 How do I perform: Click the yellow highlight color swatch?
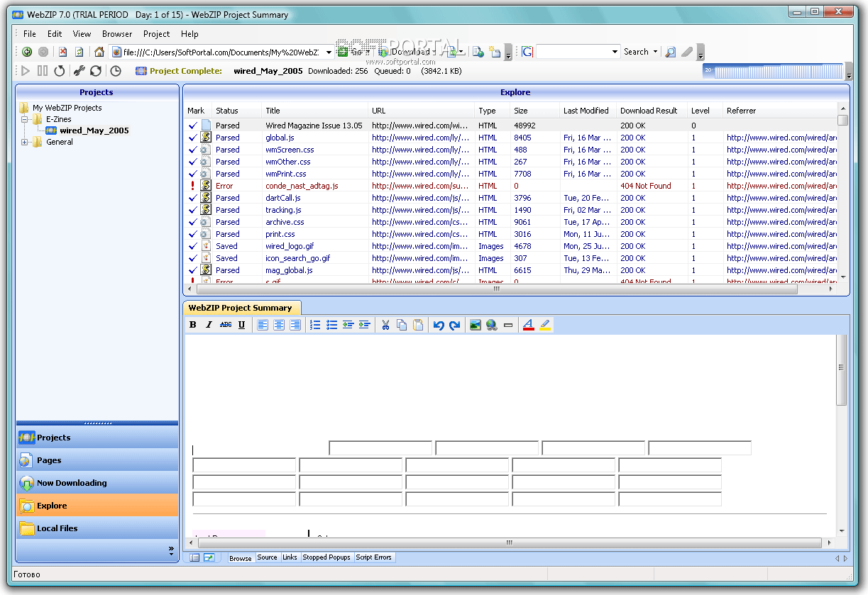545,325
